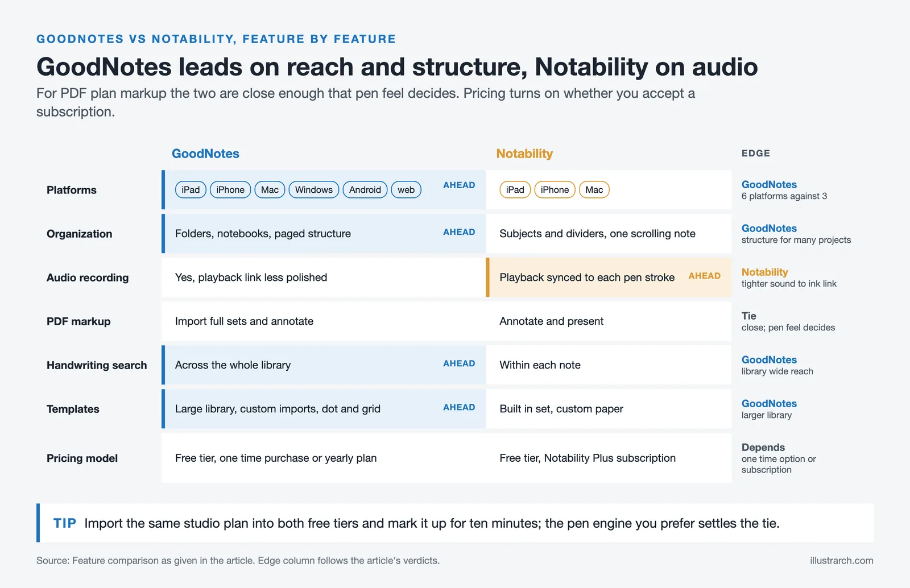910x588 pixels.
Task: Click the '6 platforms against 3' edge note
Action: [x=784, y=196]
